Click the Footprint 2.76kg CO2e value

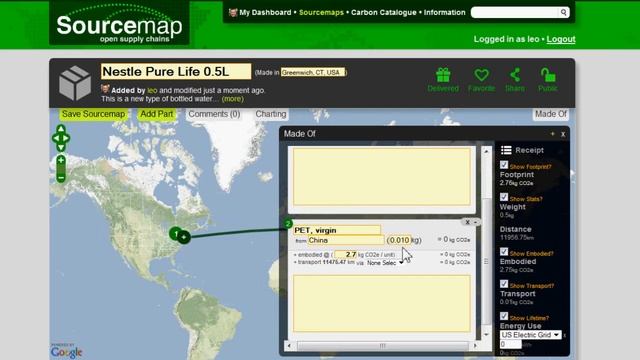(516, 183)
